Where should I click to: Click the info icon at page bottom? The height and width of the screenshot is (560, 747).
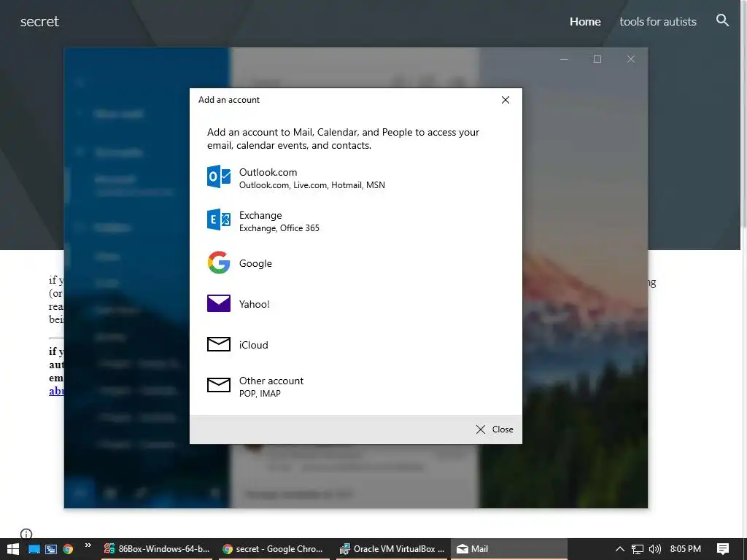point(26,534)
